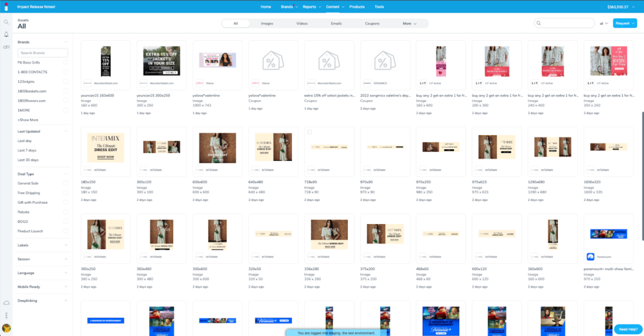This screenshot has width=644, height=336.
Task: Click the search icon in left sidebar
Action: [6, 22]
